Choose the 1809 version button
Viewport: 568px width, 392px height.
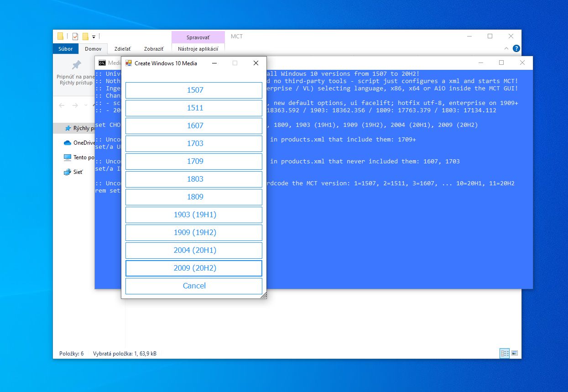[x=194, y=197]
